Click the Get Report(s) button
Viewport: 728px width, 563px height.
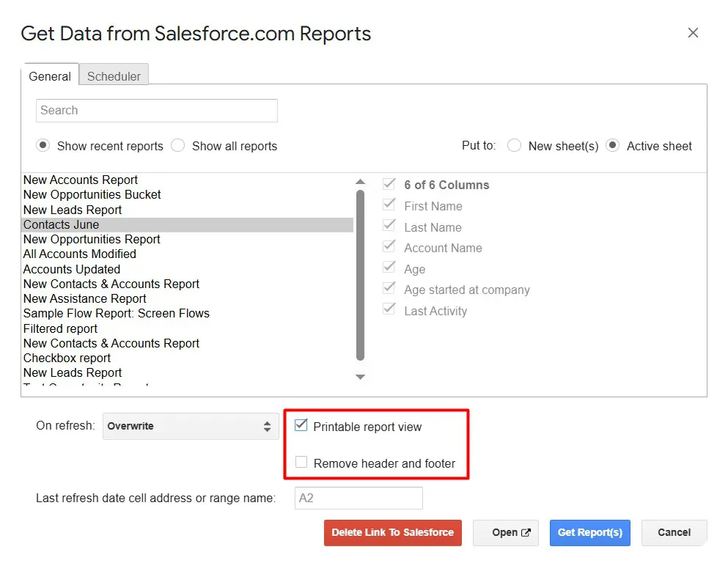click(x=589, y=533)
